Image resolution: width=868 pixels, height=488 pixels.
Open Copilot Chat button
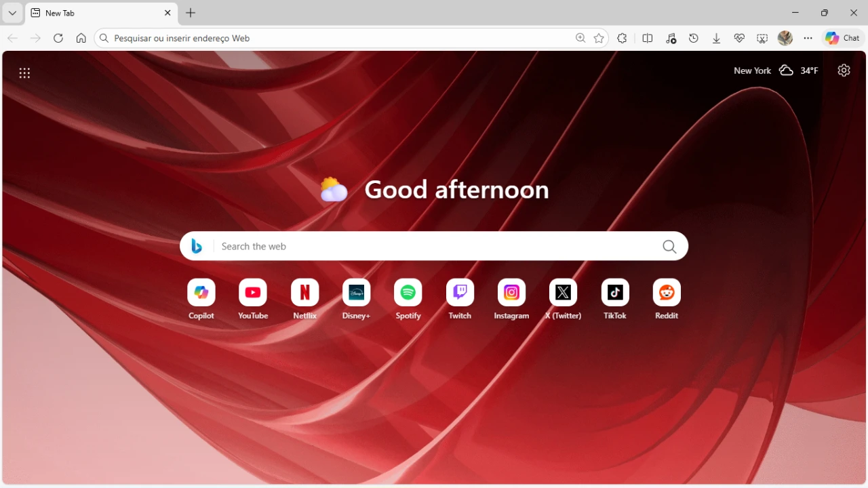[842, 39]
